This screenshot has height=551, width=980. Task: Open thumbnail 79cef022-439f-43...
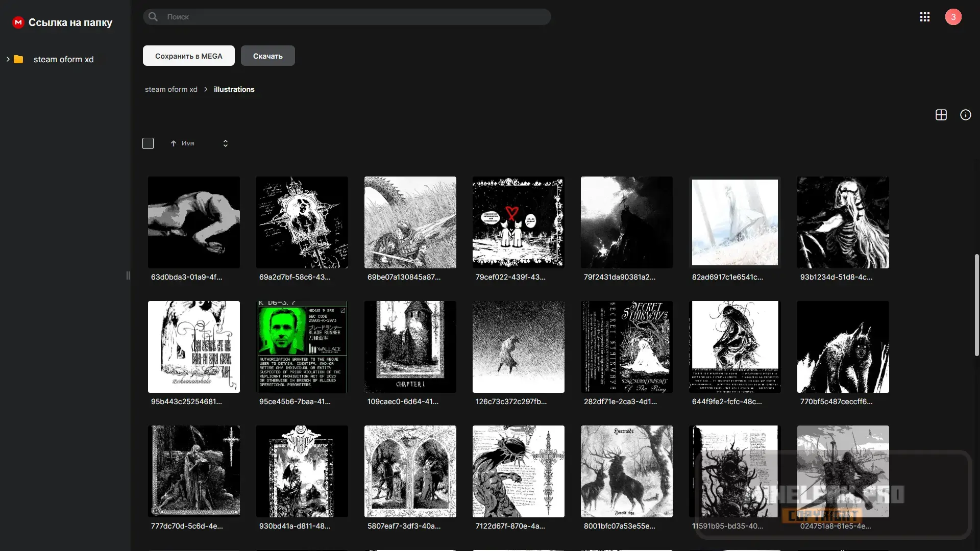tap(519, 222)
